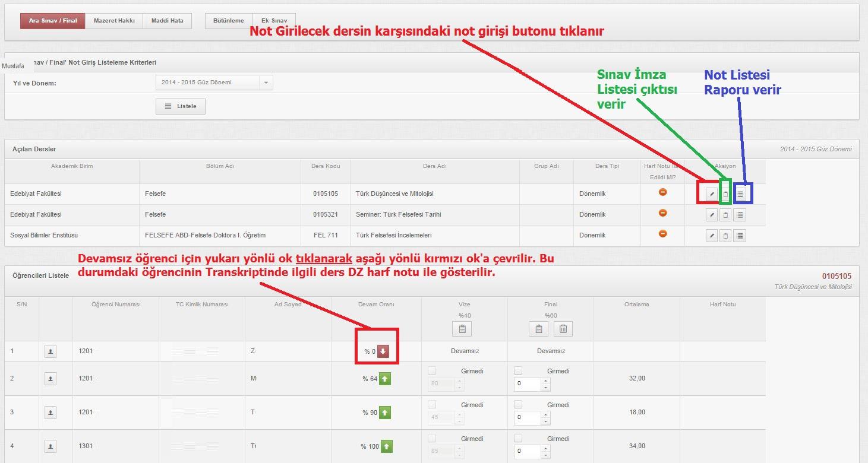Click Vize score field showing 80
868x463 pixels.
(441, 384)
